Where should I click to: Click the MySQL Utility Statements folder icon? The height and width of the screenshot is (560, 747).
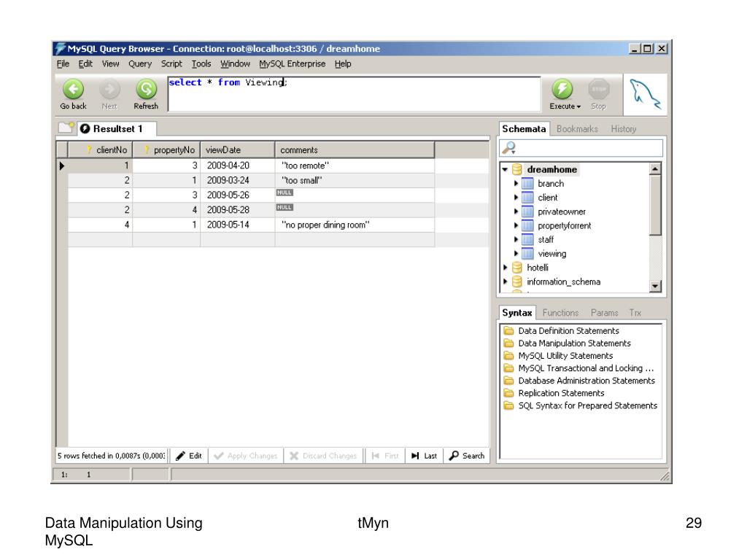coord(508,355)
